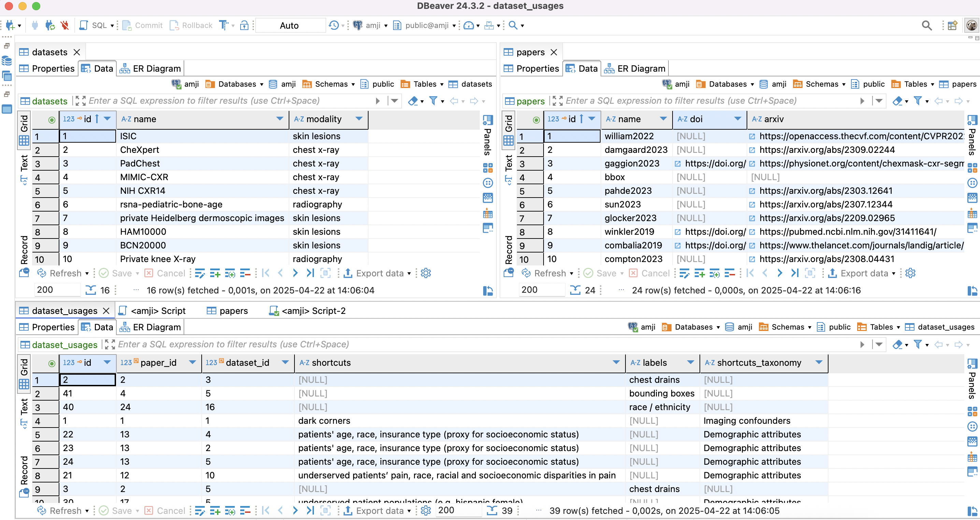Open modality column filter dropdown
The height and width of the screenshot is (520, 980).
[358, 119]
